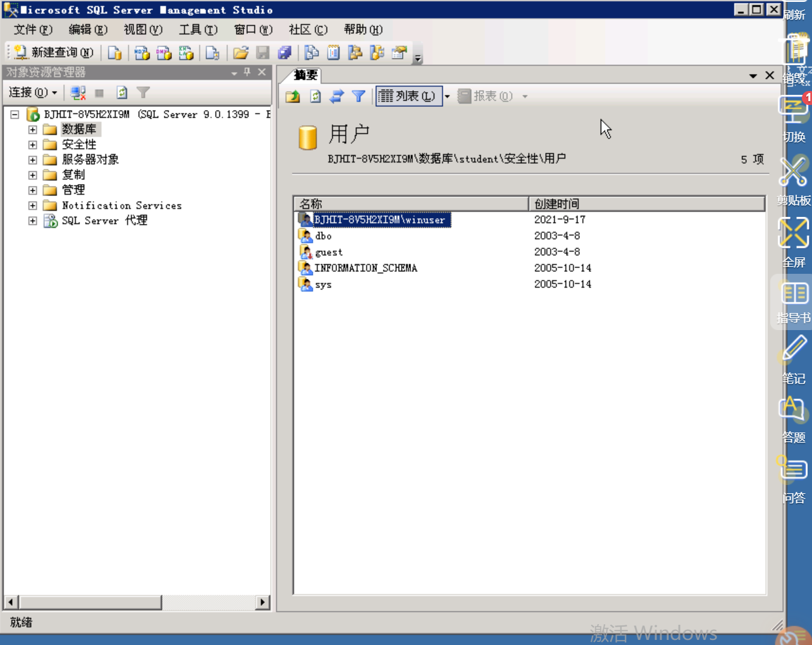
Task: Click the 报表 (Report) button
Action: point(485,96)
